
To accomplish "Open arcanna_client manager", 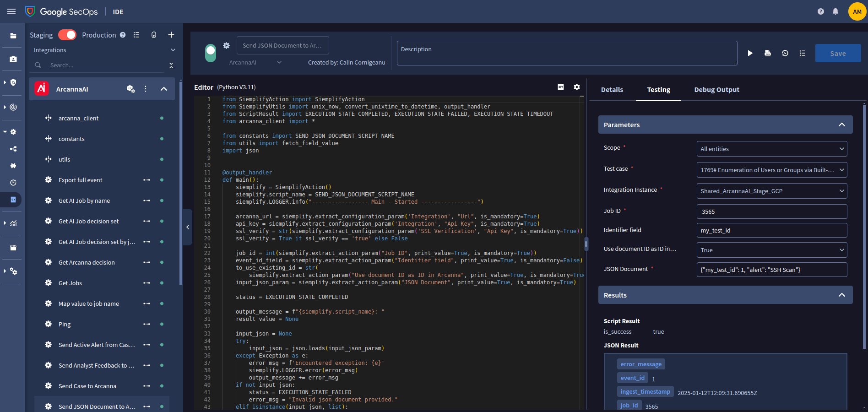I will [x=78, y=118].
